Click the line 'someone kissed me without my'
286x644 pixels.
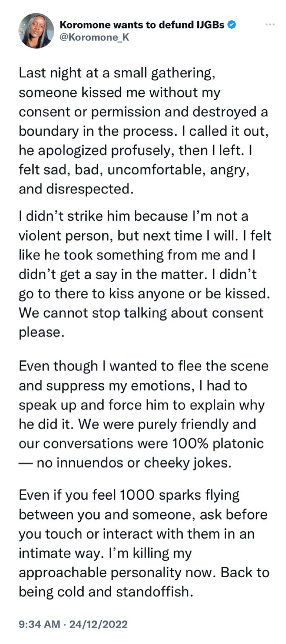119,92
